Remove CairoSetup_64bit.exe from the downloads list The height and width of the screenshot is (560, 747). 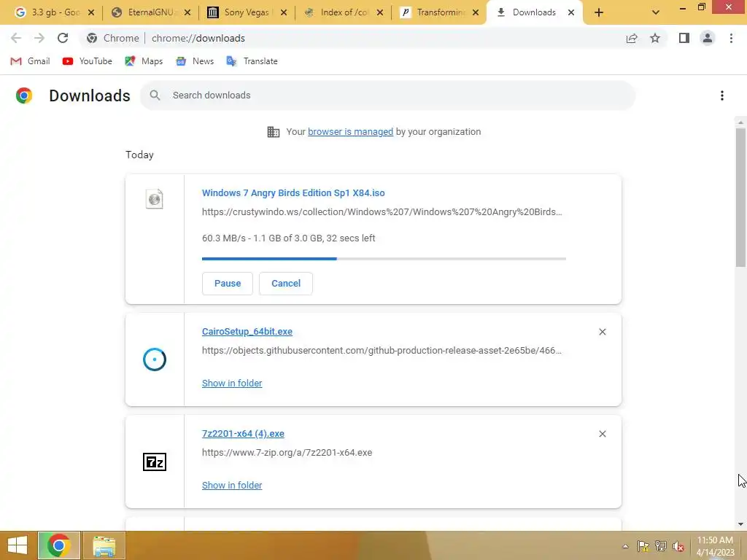tap(602, 332)
